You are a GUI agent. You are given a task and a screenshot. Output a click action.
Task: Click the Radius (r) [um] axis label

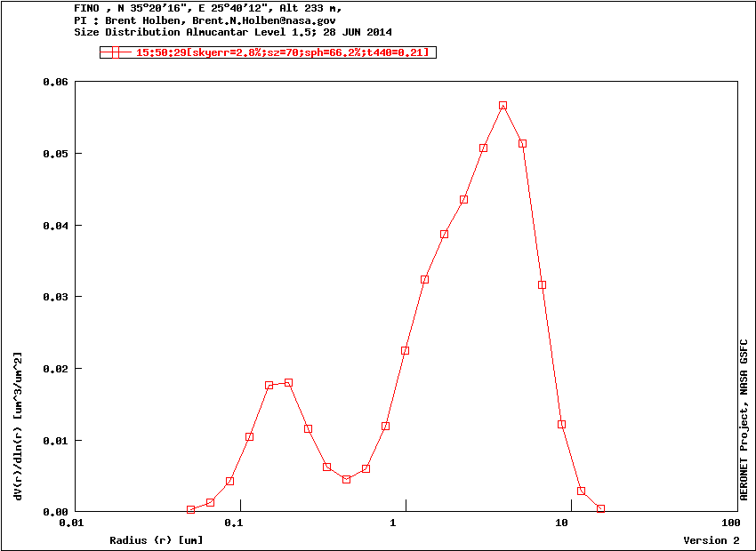(156, 540)
